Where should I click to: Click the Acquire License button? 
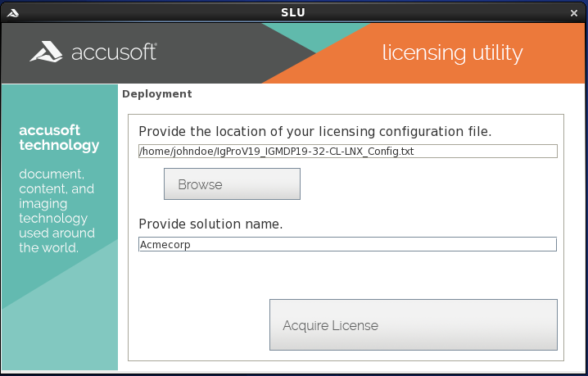pyautogui.click(x=413, y=325)
